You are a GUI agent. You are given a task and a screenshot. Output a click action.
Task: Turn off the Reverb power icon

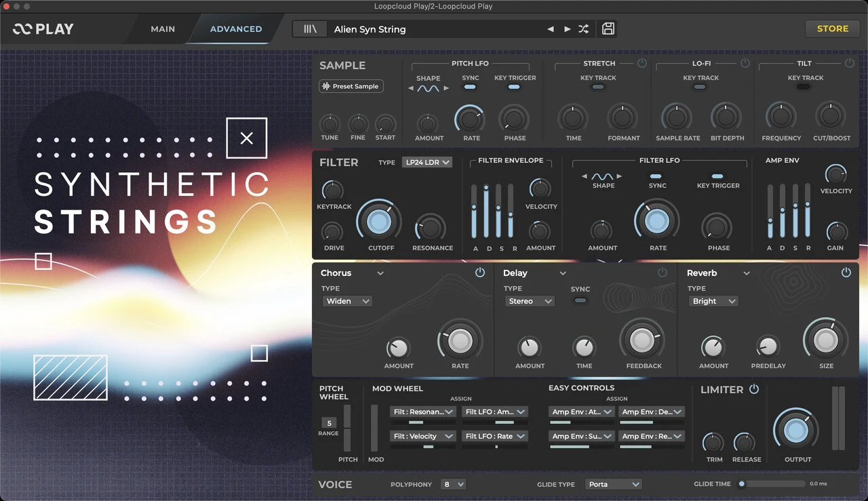click(x=846, y=273)
